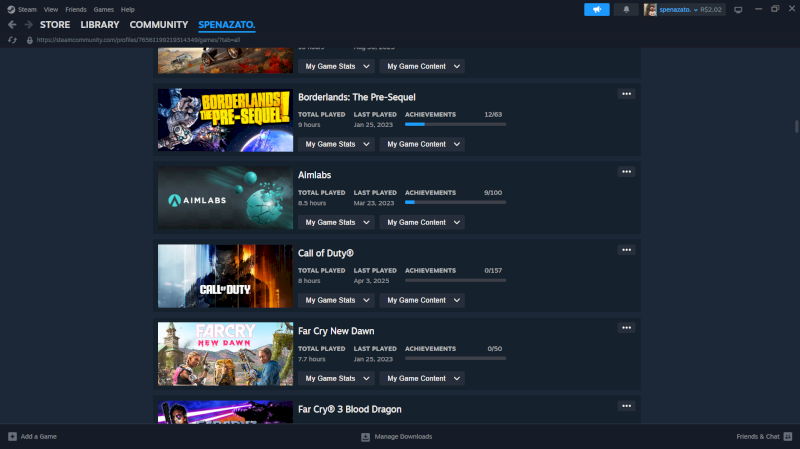Click the Far Cry New Dawn thumbnail

click(x=225, y=354)
